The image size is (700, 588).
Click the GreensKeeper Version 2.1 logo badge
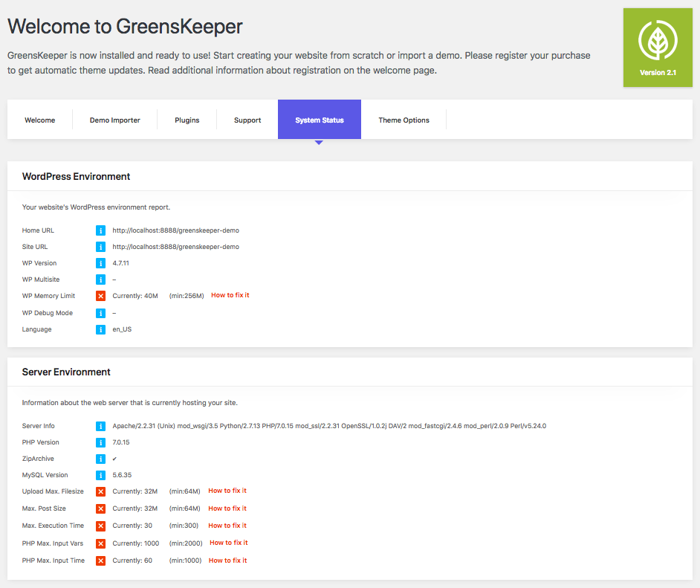click(658, 48)
